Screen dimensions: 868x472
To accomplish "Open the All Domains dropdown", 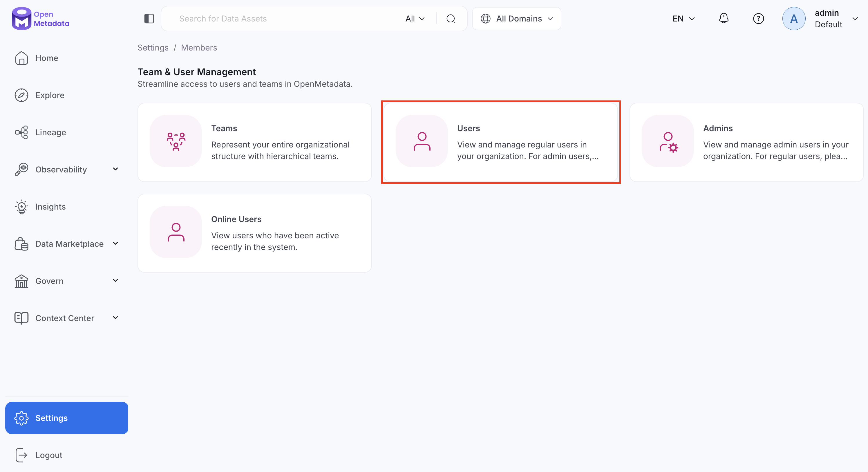I will (517, 19).
